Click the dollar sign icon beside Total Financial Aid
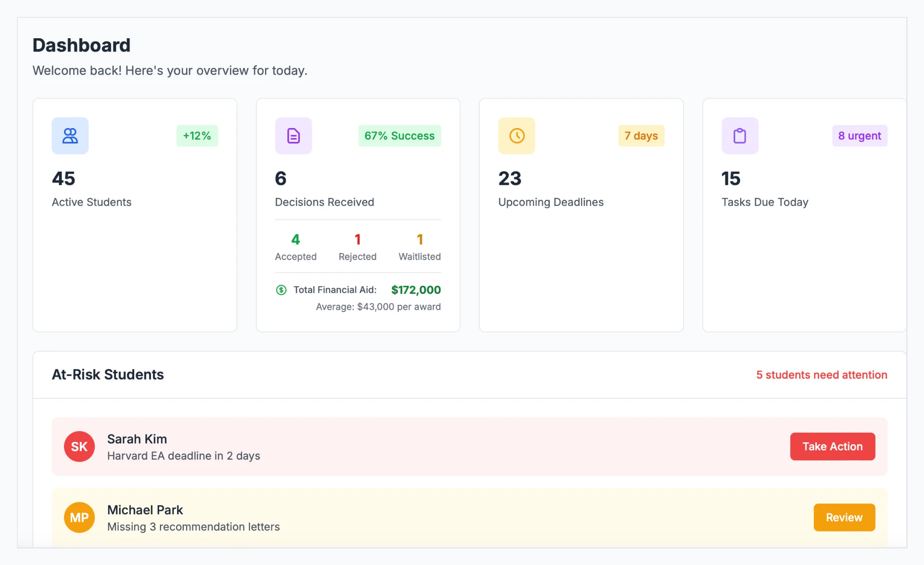 coord(281,290)
